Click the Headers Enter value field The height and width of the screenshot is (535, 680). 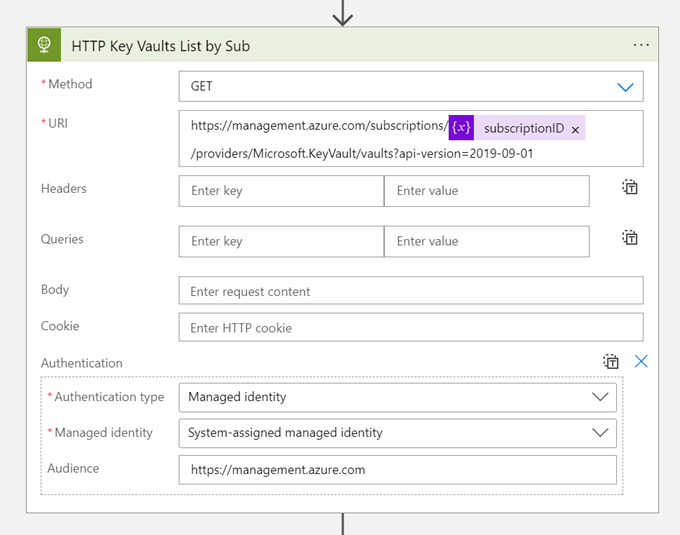487,191
